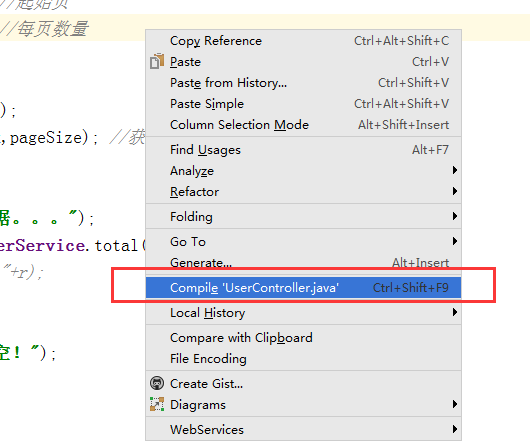Select Compile 'UserController.java' menu item
The image size is (530, 442).
point(303,288)
